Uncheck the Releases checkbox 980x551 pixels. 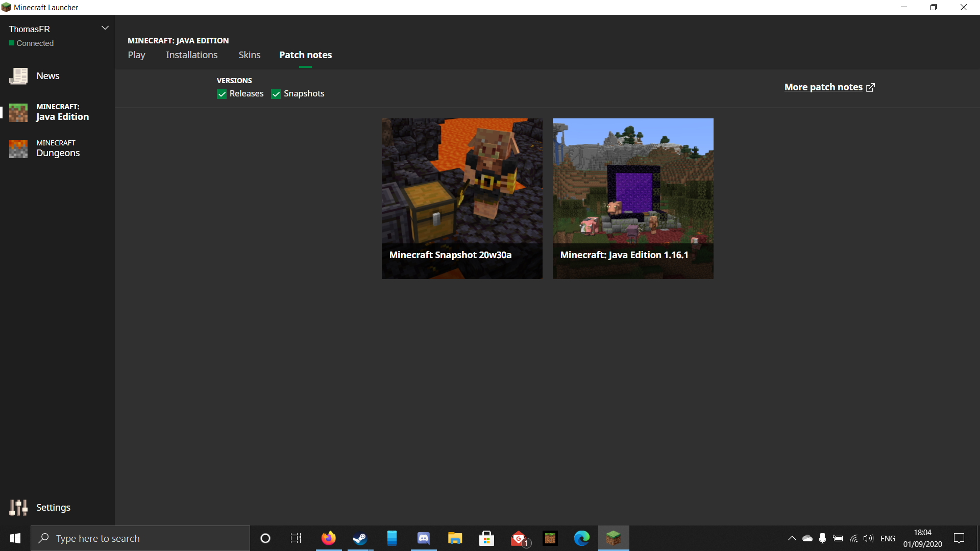[222, 94]
